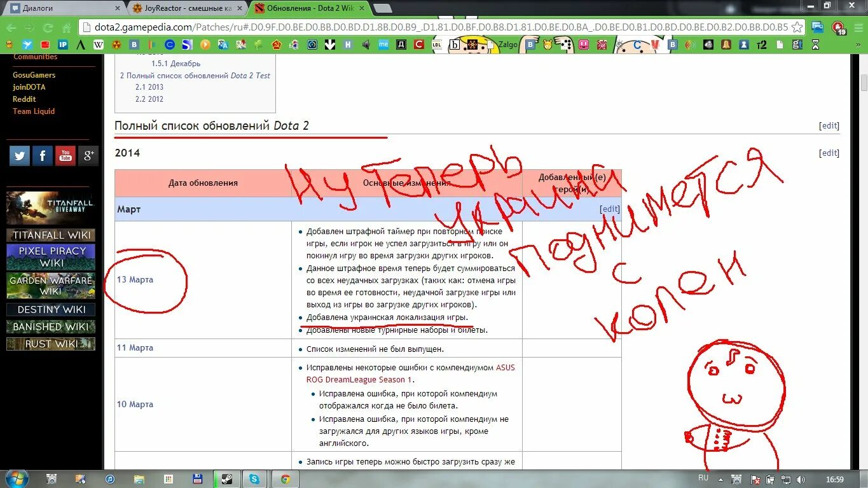Viewport: 868px width, 488px height.
Task: Open Skype from the taskbar
Action: click(x=254, y=479)
